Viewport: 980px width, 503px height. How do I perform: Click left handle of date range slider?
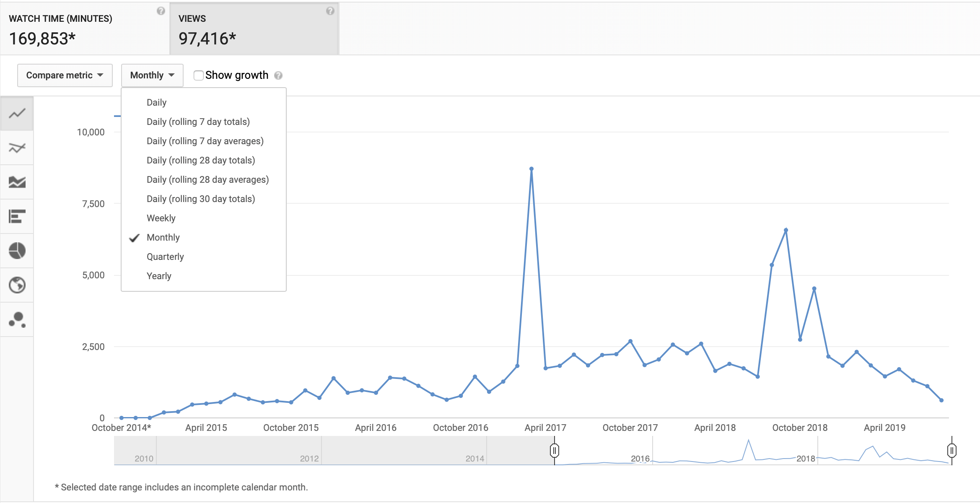point(554,451)
